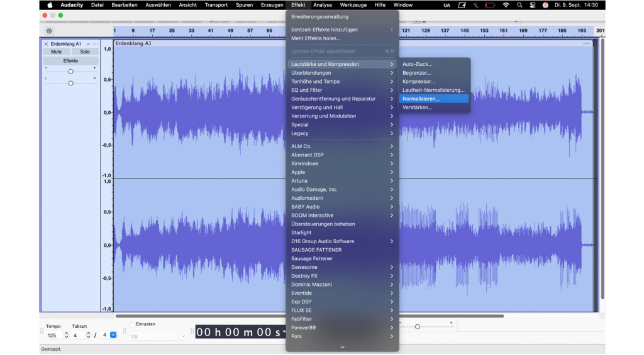
Task: Click the Tempo stepper arrows
Action: 67,336
